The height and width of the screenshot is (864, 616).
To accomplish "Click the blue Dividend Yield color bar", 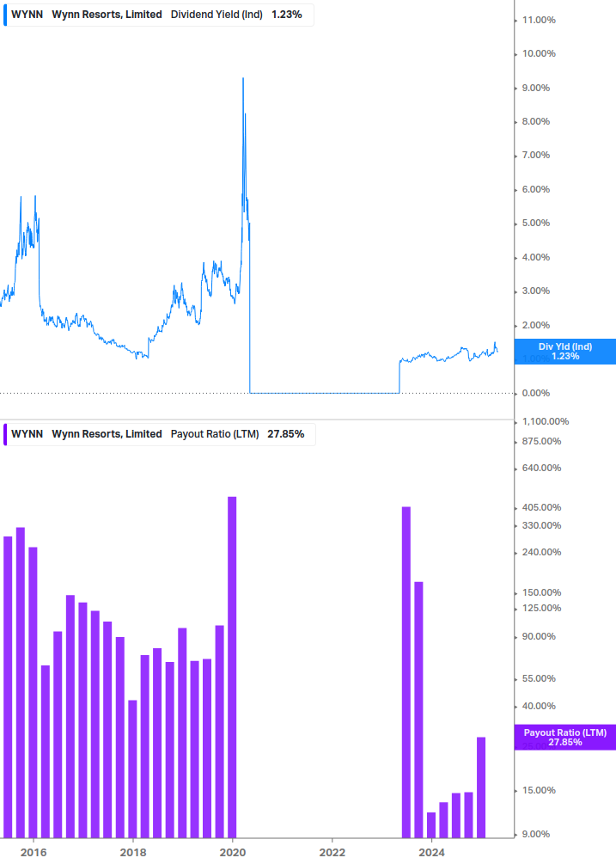I will coord(5,15).
